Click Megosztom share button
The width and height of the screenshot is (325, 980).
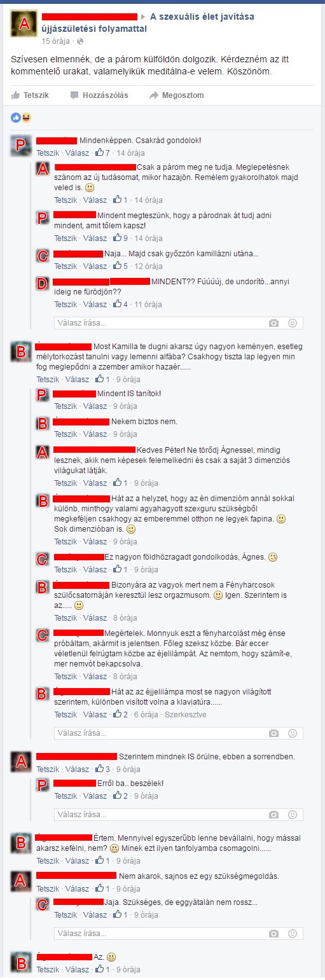point(177,95)
